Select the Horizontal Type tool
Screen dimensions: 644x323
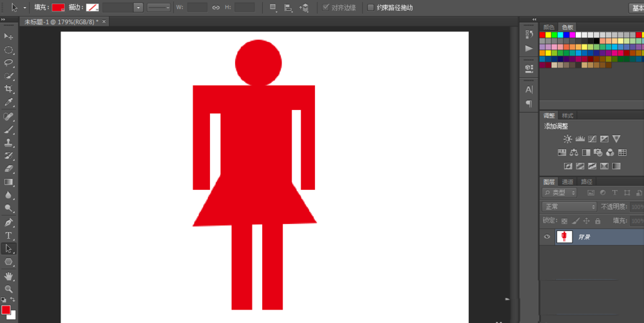click(9, 235)
